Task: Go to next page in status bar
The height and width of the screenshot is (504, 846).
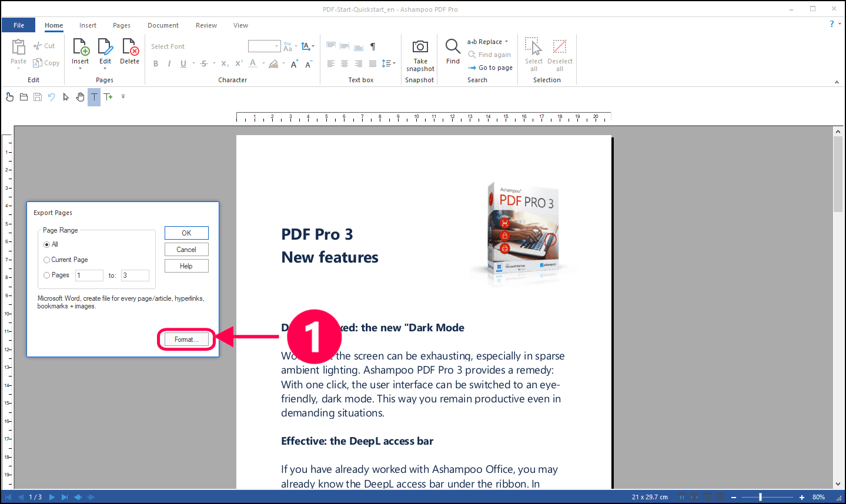Action: pos(52,497)
